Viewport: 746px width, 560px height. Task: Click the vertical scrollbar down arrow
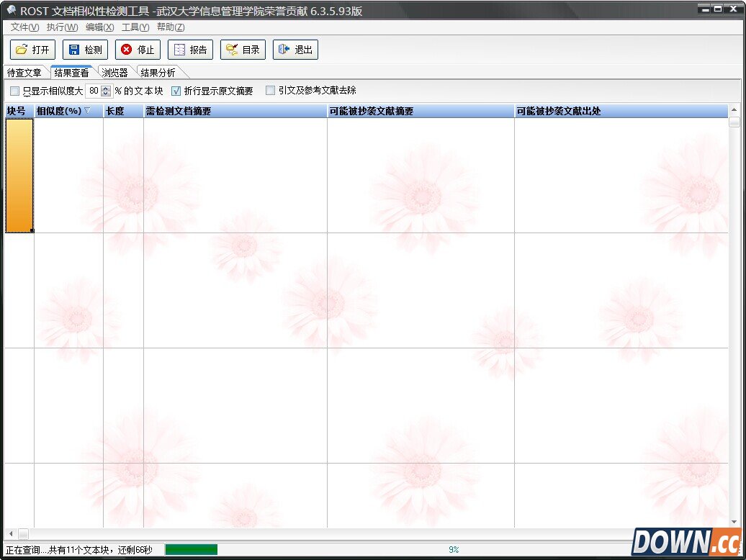(734, 521)
